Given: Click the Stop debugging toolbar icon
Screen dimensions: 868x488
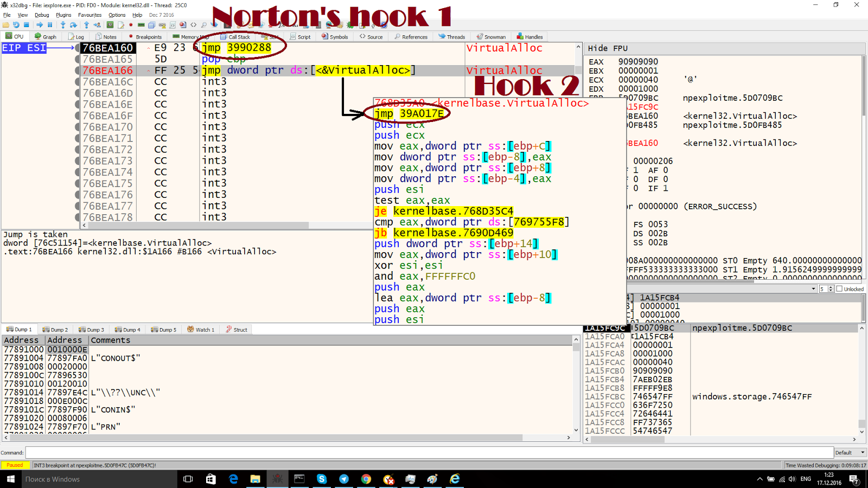Looking at the screenshot, I should [x=26, y=25].
